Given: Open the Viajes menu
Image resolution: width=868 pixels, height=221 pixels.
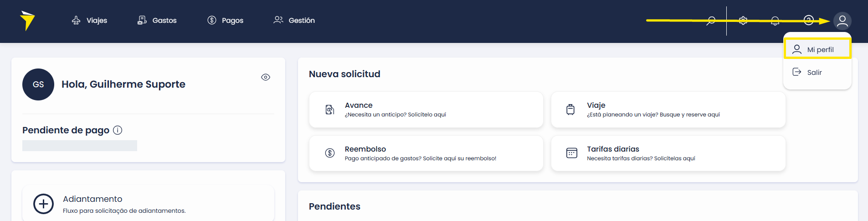Looking at the screenshot, I should point(89,21).
